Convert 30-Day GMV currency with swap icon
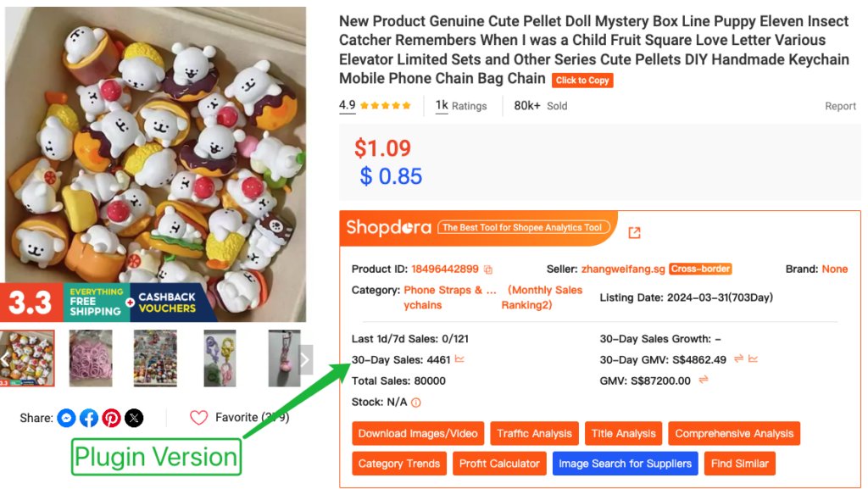The width and height of the screenshot is (868, 489). (x=738, y=359)
